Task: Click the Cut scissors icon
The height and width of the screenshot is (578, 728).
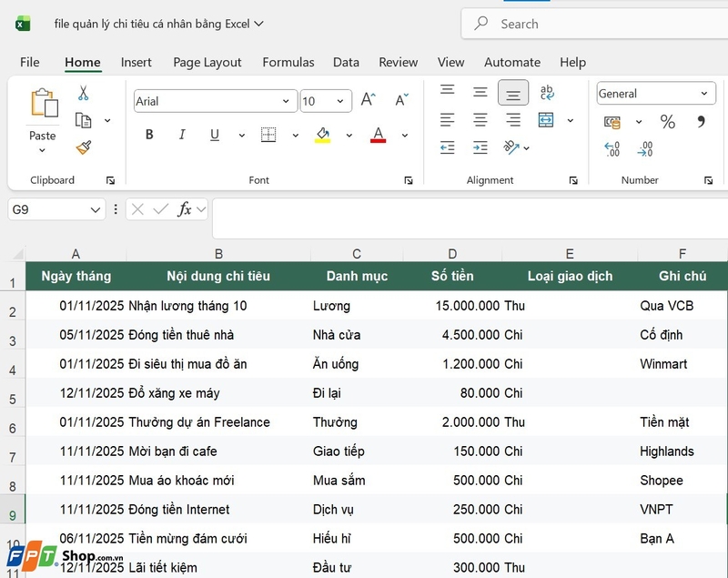Action: tap(83, 93)
